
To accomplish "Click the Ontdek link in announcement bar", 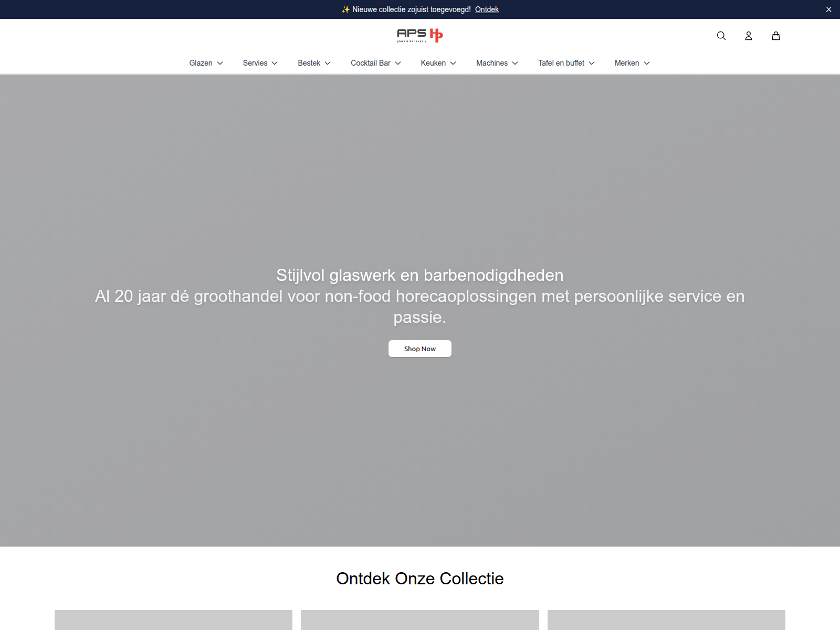I will [x=487, y=9].
